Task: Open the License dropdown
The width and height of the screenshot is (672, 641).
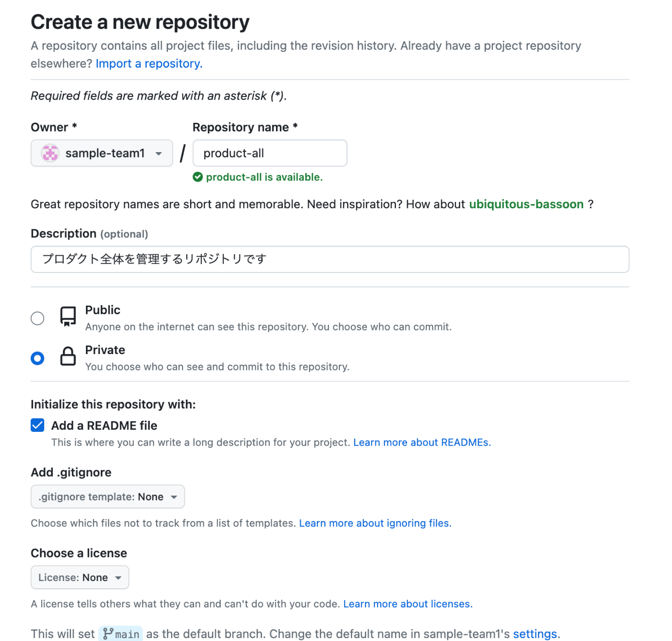Action: [80, 577]
